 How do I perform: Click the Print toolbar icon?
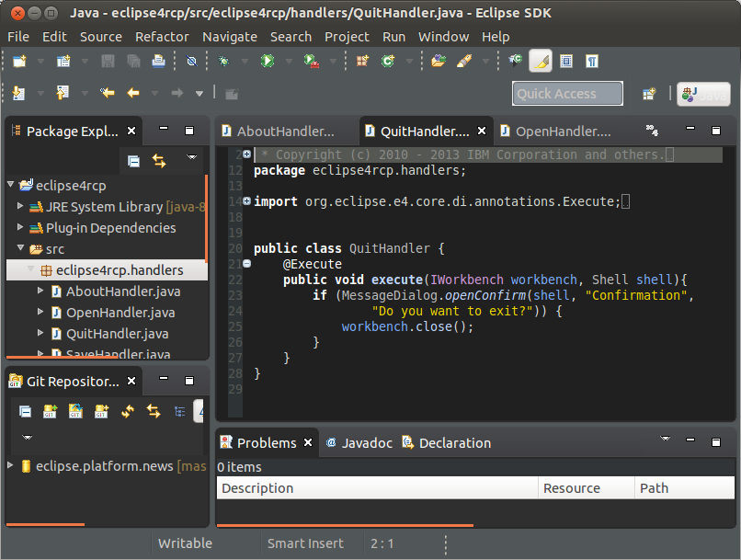(x=158, y=61)
